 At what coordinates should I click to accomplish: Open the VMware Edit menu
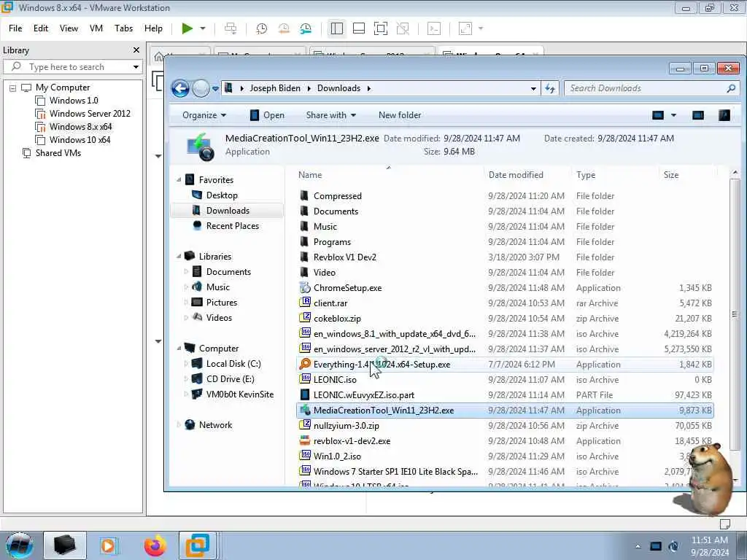(41, 28)
